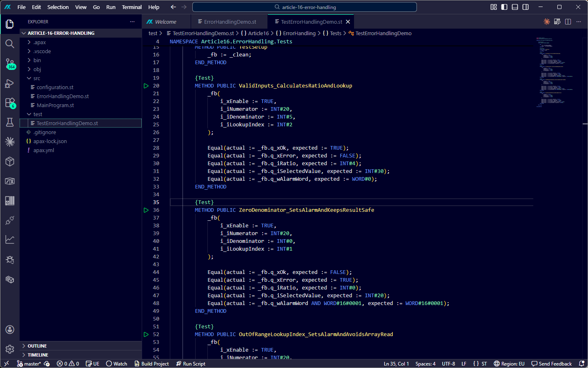The height and width of the screenshot is (368, 588).
Task: Open the Help menu
Action: [154, 7]
